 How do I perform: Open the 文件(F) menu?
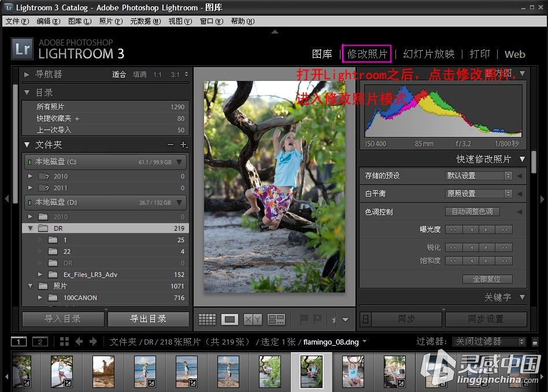tap(17, 21)
